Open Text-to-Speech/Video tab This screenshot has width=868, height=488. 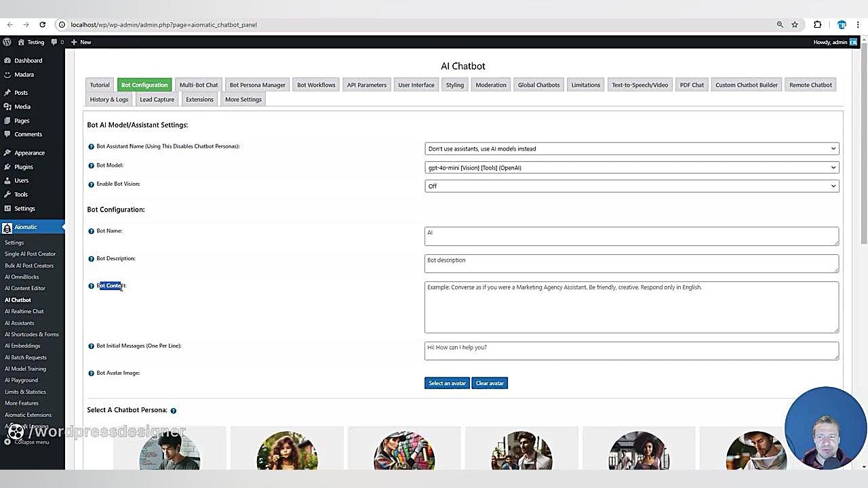click(x=640, y=85)
